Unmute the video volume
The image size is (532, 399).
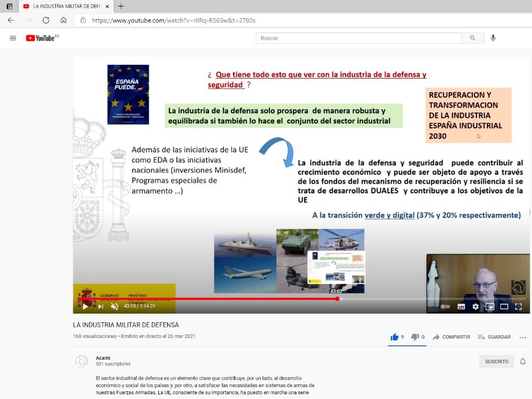click(115, 306)
